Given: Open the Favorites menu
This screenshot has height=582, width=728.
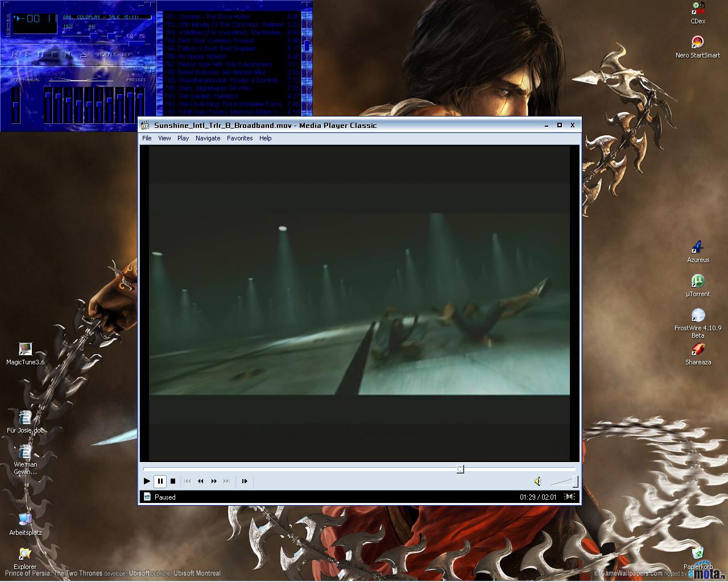Looking at the screenshot, I should click(x=239, y=138).
